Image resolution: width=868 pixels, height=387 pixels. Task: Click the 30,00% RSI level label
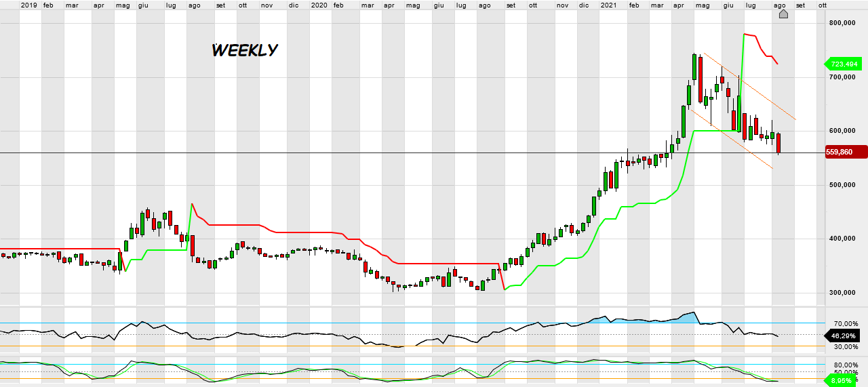846,347
